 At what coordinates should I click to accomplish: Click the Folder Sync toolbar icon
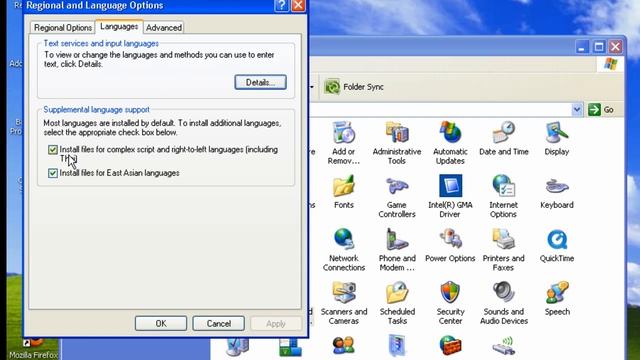point(332,87)
